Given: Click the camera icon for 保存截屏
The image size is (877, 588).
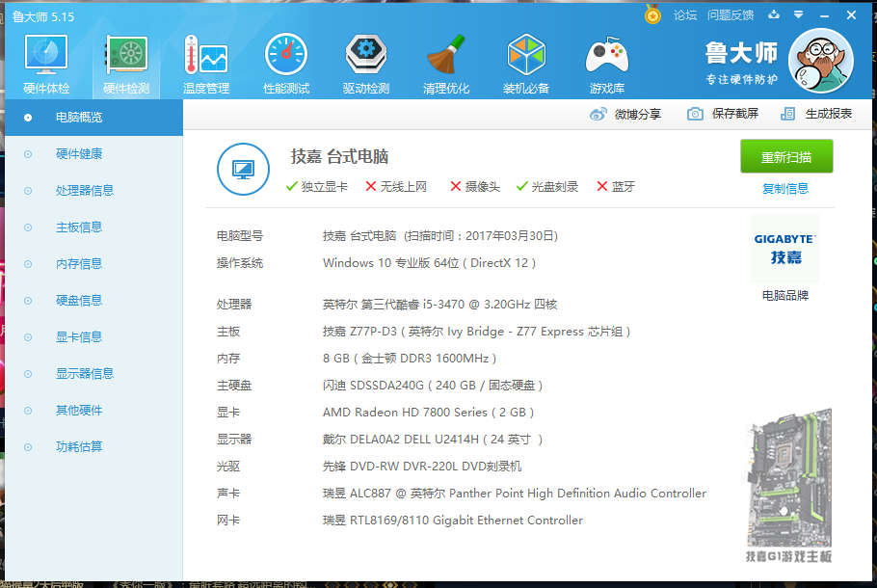Looking at the screenshot, I should [695, 114].
